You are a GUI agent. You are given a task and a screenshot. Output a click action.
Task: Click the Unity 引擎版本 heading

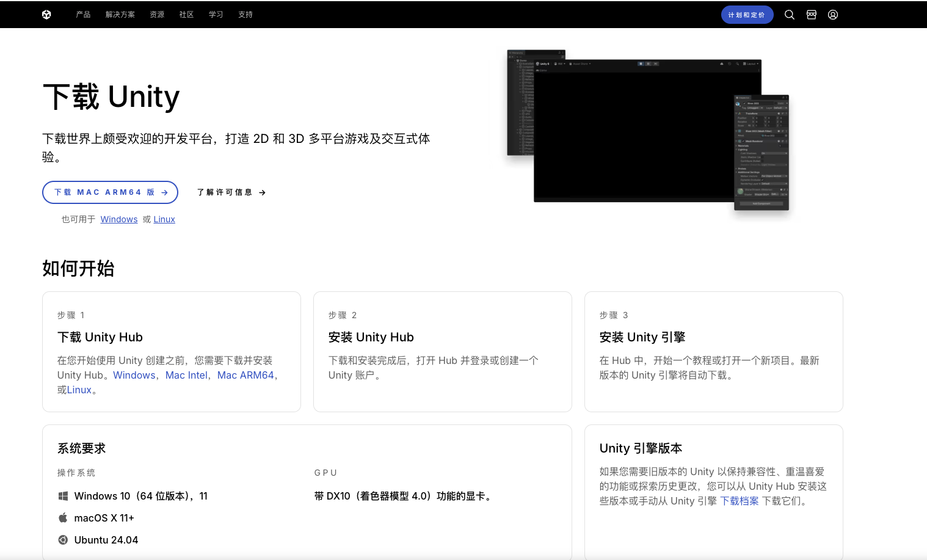(641, 448)
